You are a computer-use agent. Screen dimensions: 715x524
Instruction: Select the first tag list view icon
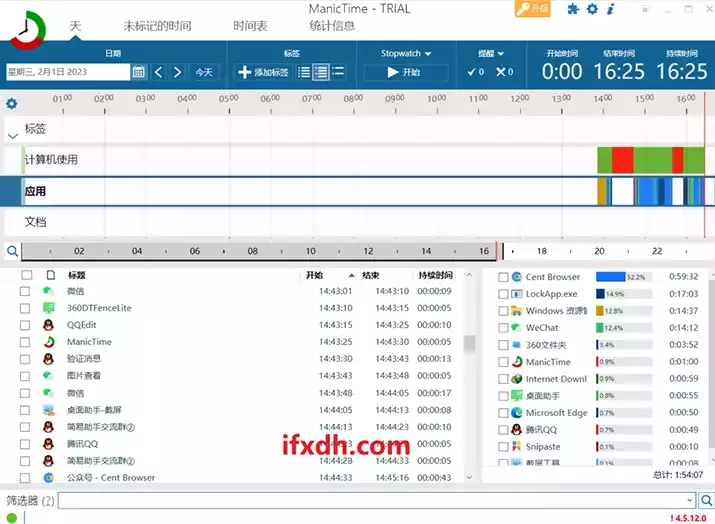pos(303,72)
